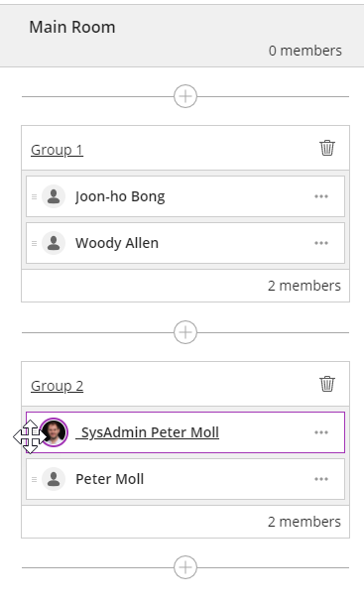Add a new group below Main Room
This screenshot has width=364, height=603.
tap(185, 96)
